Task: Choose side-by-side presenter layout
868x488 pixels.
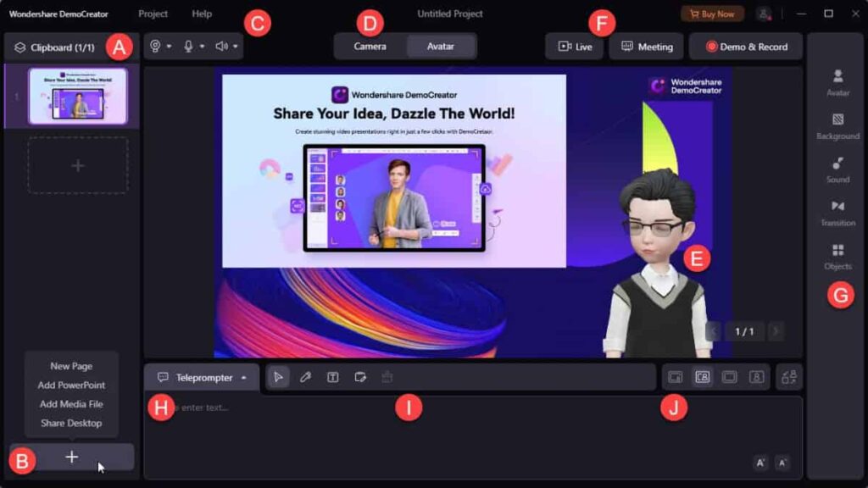Action: point(703,377)
